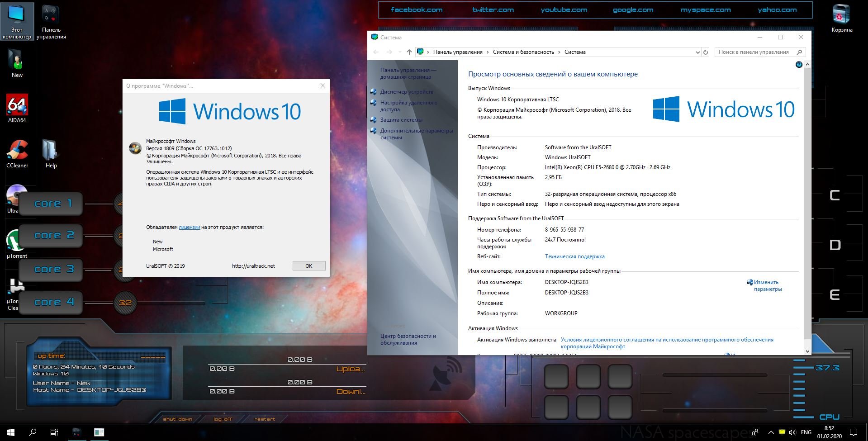Open chevron after 'Система и безопасность' breadcrumb
Screen dimensions: 868x441
(x=559, y=52)
